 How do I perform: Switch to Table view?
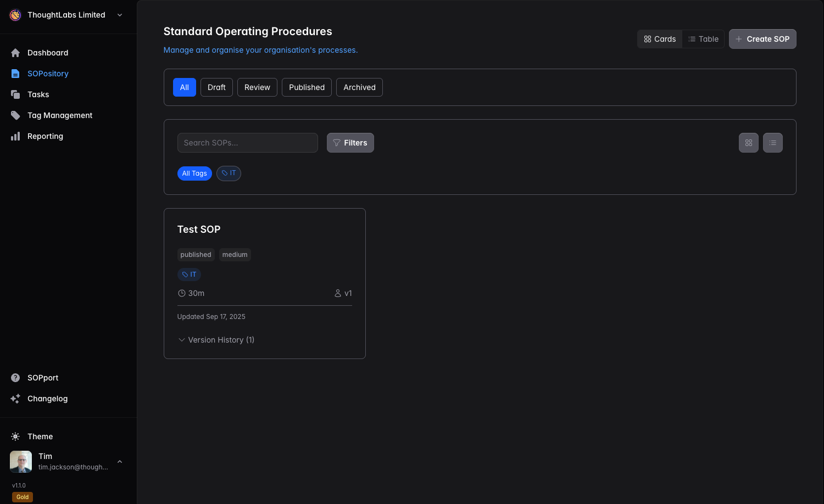coord(703,39)
